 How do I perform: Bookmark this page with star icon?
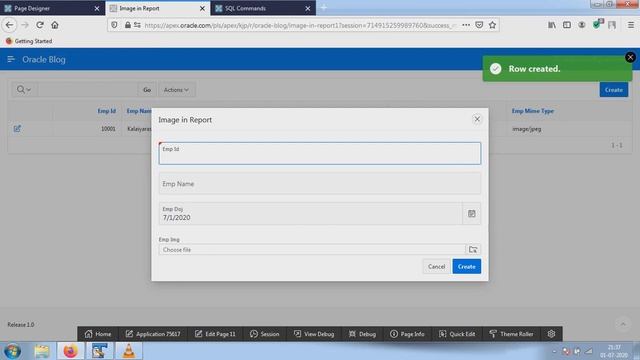[x=493, y=25]
